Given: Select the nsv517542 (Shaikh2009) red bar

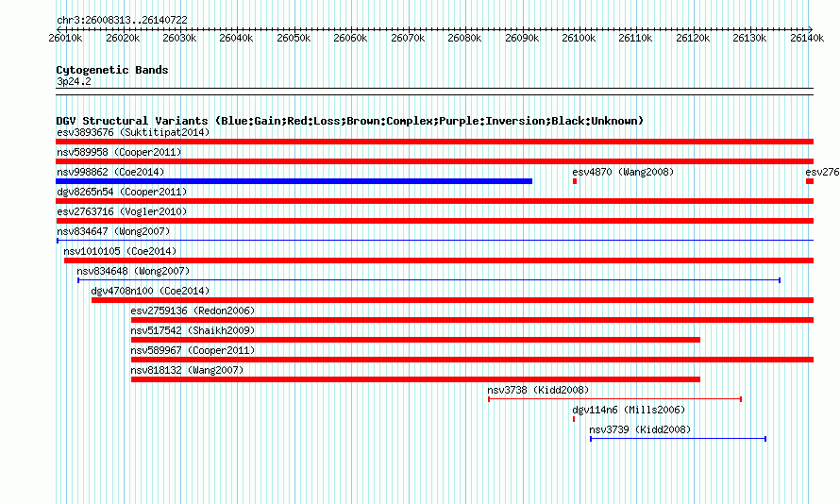Looking at the screenshot, I should point(415,340).
